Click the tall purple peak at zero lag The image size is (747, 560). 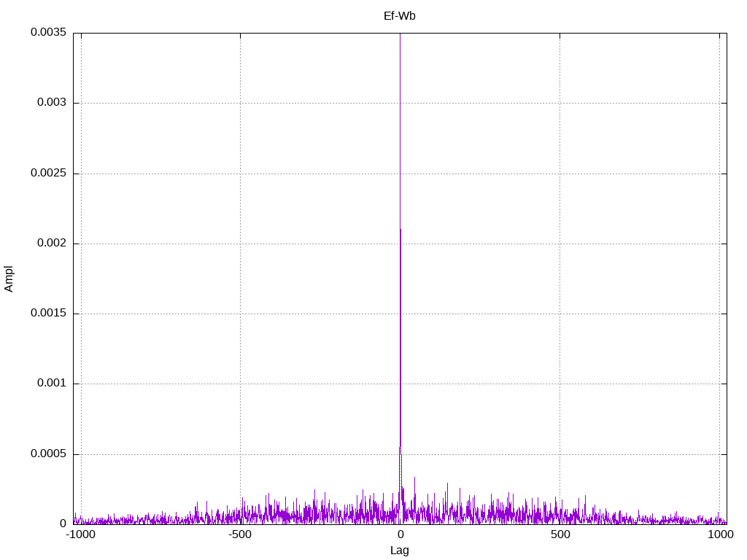pyautogui.click(x=400, y=238)
